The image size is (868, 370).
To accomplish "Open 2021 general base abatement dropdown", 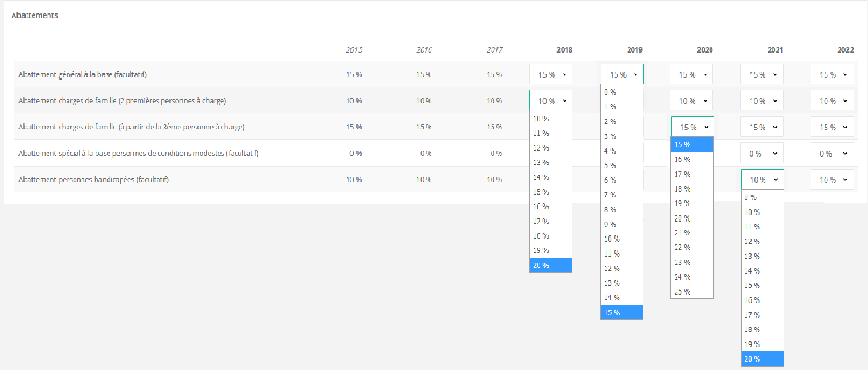I will click(x=762, y=74).
